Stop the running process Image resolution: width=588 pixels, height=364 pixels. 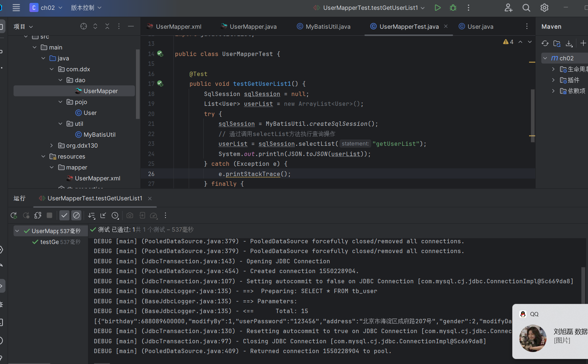pos(49,215)
